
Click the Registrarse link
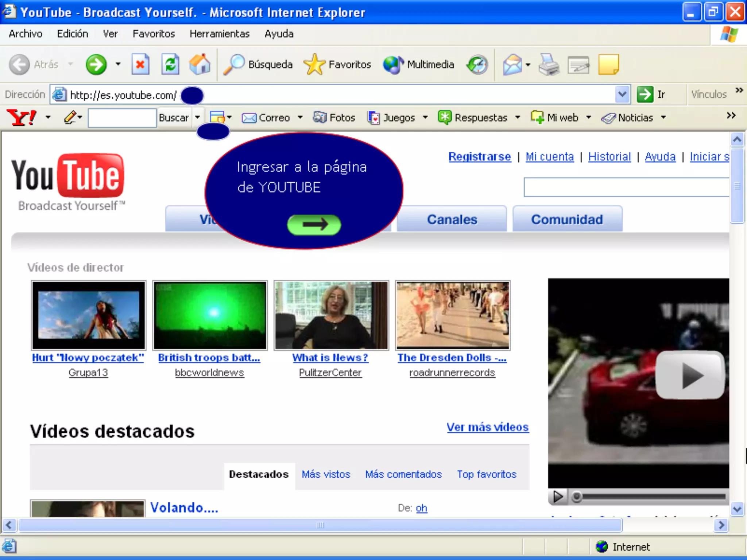tap(479, 157)
